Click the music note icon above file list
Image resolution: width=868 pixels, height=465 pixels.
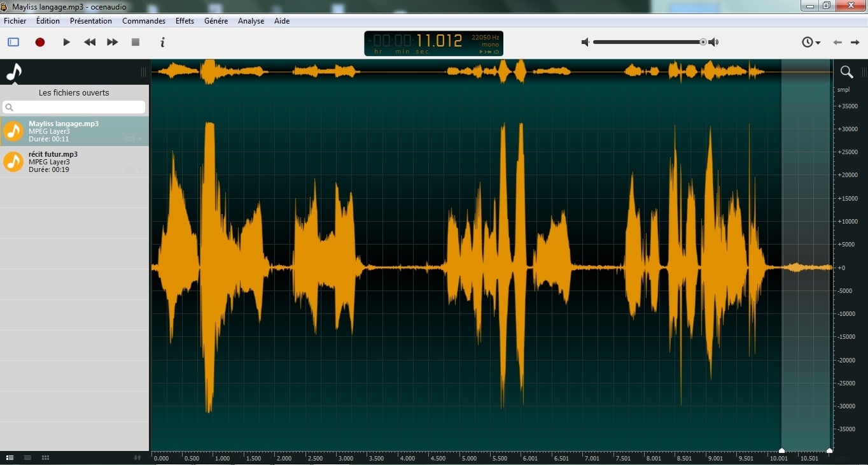[x=13, y=72]
